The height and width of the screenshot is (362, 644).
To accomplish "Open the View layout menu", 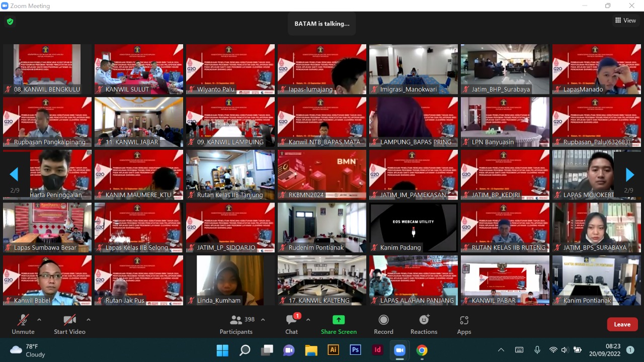I will tap(625, 21).
